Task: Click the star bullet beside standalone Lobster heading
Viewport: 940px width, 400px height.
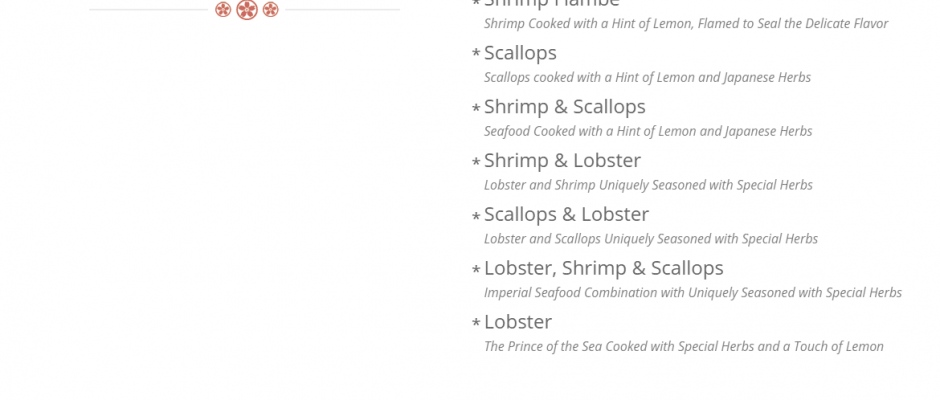Action: click(476, 324)
